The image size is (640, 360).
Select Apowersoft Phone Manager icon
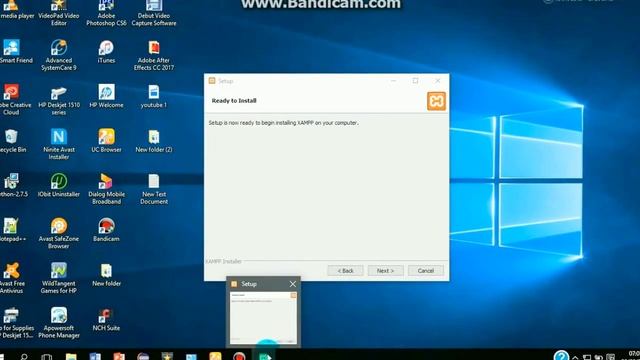pos(59,323)
